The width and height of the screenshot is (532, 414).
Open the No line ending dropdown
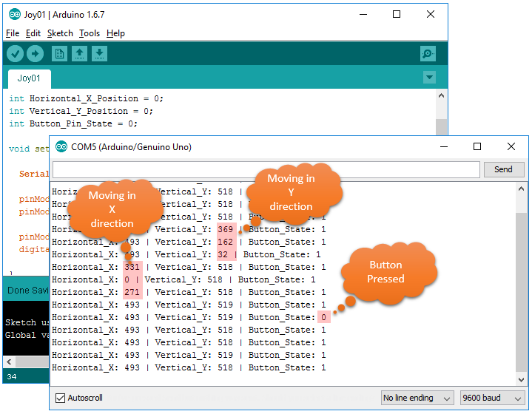(x=417, y=398)
